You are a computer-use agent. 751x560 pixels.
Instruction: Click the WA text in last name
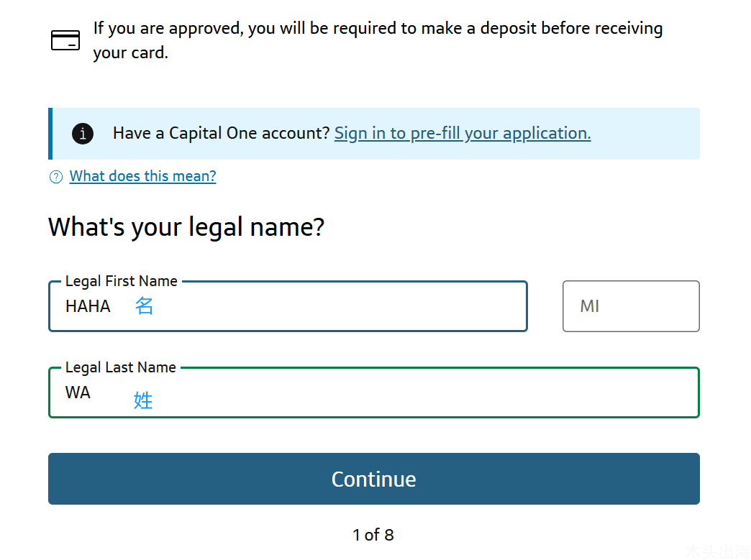(x=78, y=393)
